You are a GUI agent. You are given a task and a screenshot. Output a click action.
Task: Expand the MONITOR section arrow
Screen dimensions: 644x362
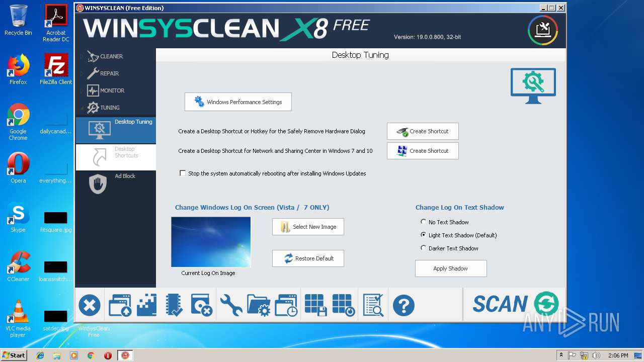(82, 90)
